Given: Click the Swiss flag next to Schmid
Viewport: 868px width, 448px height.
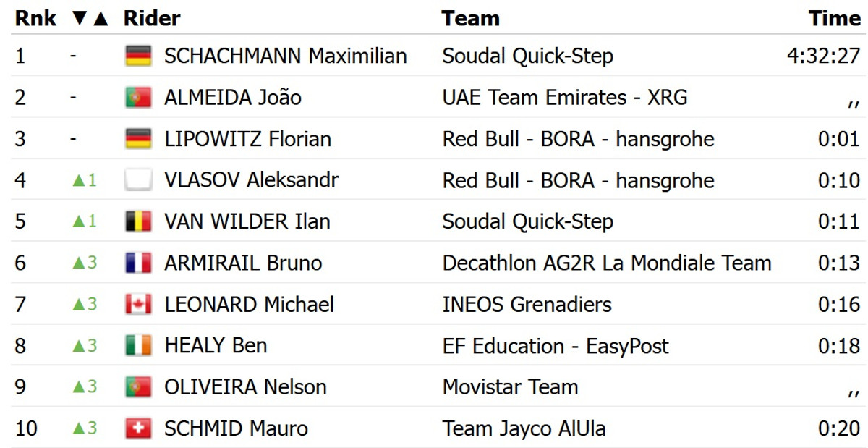Looking at the screenshot, I should [x=138, y=428].
